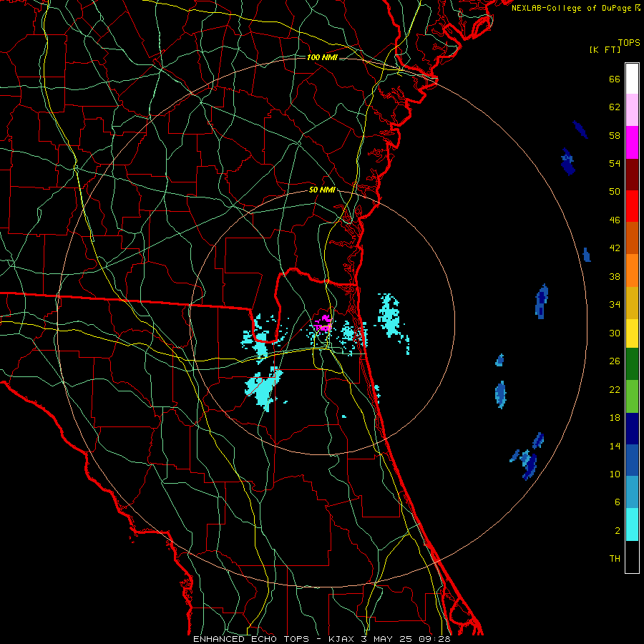The image size is (644, 644).
Task: Select the bright red legend swatch
Action: coord(632,206)
